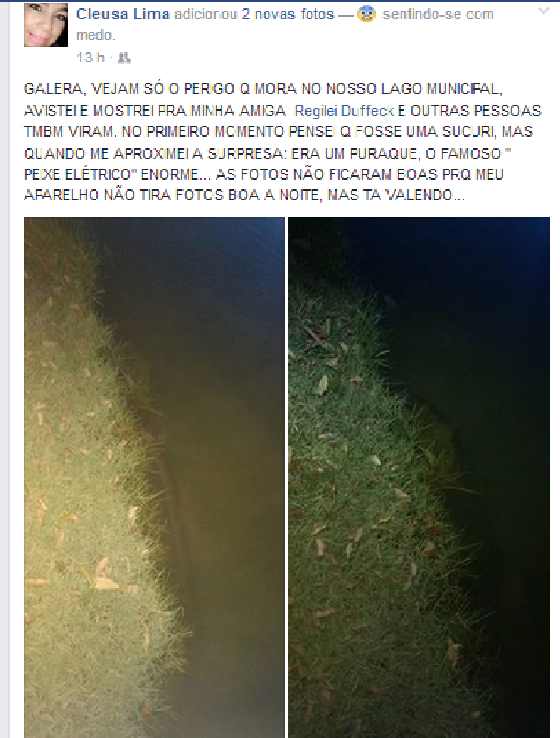The image size is (560, 738).
Task: Click the grey page margin left of the post
Action: 5,369
